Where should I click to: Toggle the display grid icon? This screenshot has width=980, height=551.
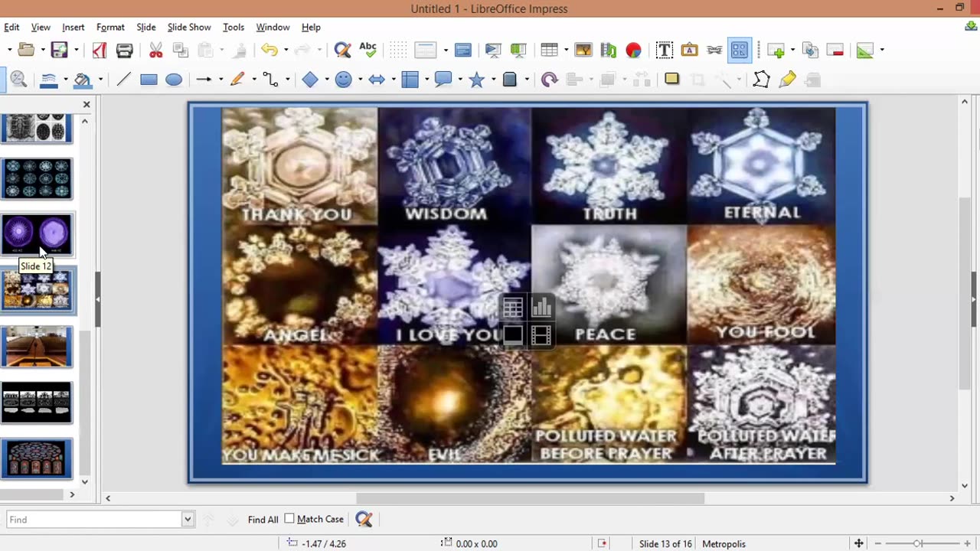point(398,51)
